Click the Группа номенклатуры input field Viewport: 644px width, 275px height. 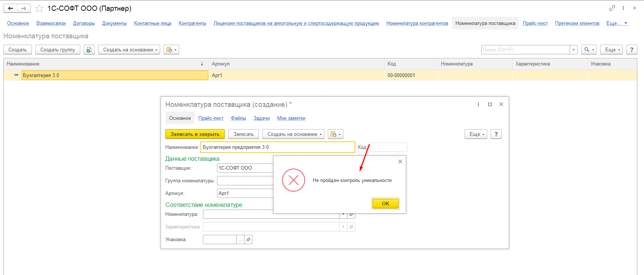pos(245,180)
